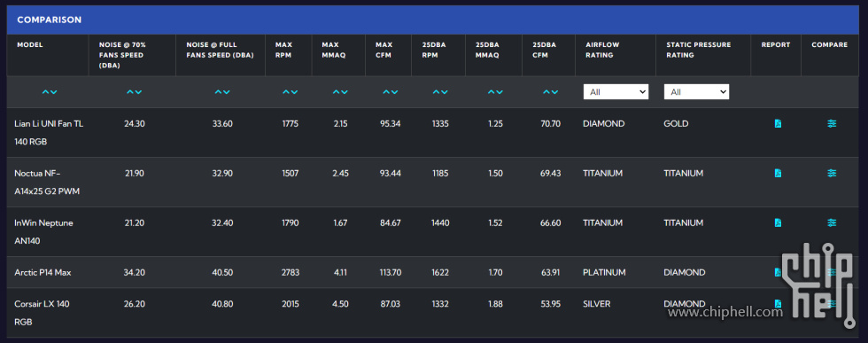This screenshot has width=868, height=343.
Task: Open the InWin Neptune AN140 report PDF
Action: 778,222
